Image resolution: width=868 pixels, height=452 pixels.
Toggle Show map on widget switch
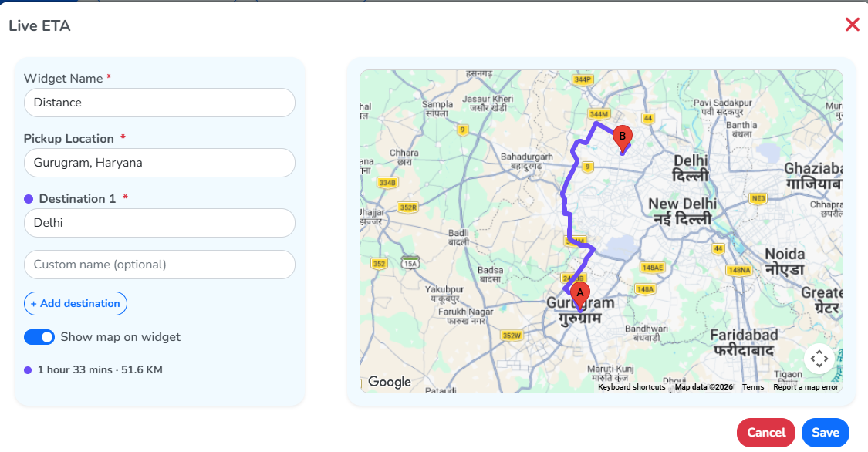[39, 337]
